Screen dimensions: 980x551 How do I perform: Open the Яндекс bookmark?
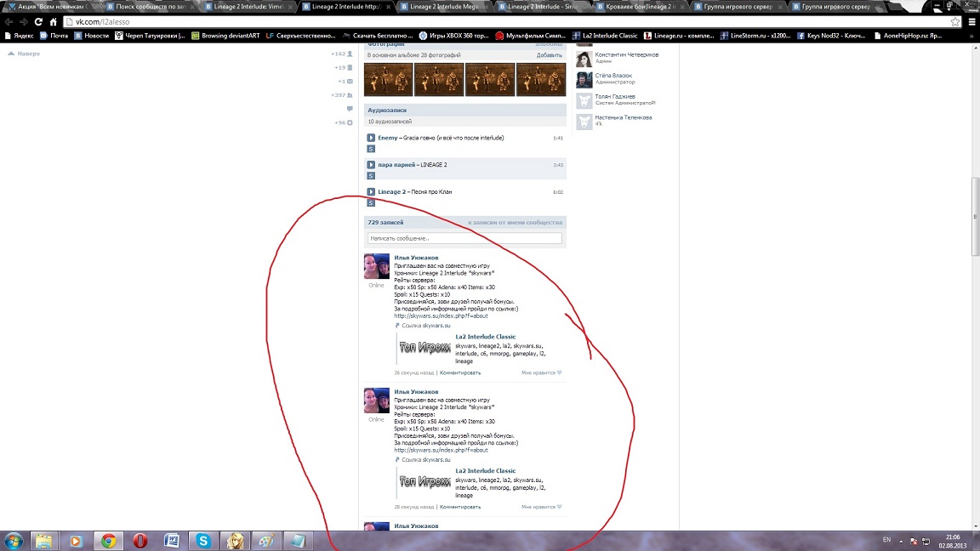point(19,36)
